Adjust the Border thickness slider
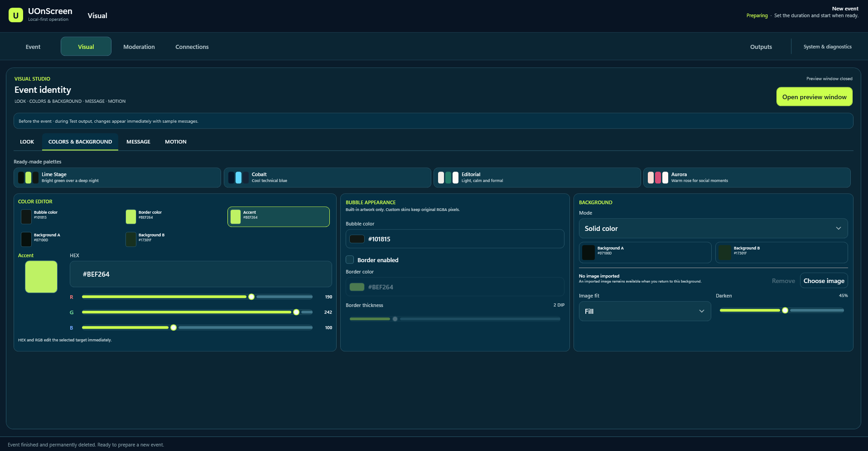Viewport: 868px width, 451px height. point(455,319)
